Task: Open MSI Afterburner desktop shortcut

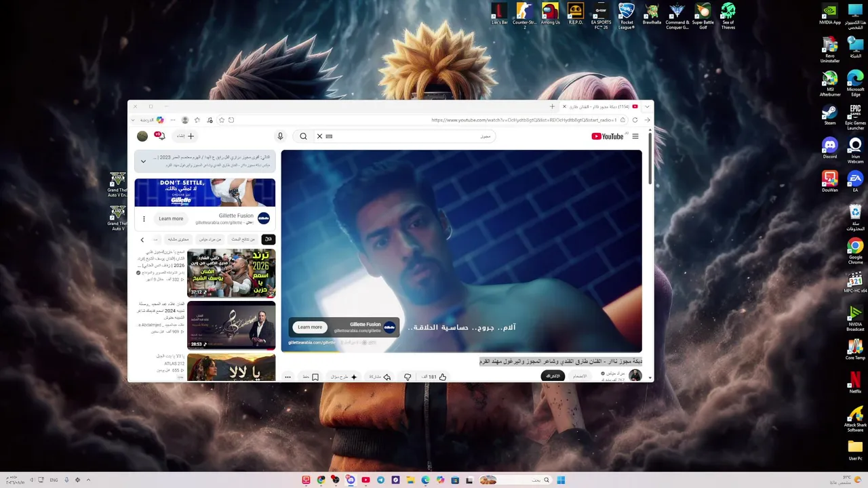Action: 830,84
